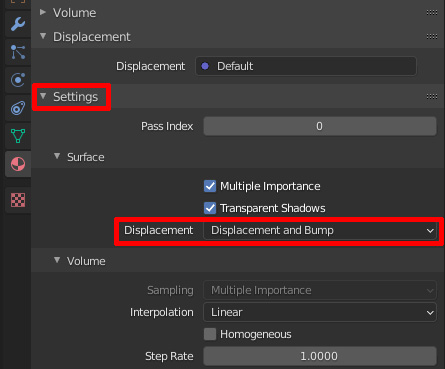Click the Sampling label
The width and height of the screenshot is (445, 369).
[x=170, y=290]
